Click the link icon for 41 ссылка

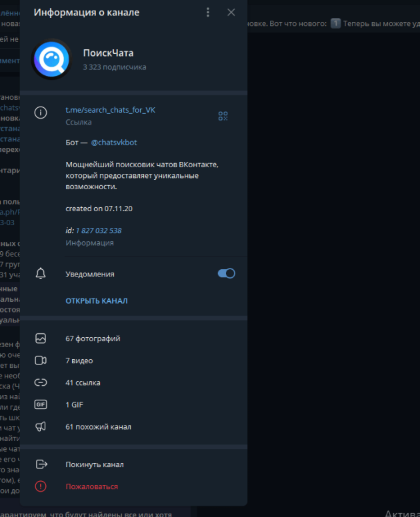tap(41, 382)
